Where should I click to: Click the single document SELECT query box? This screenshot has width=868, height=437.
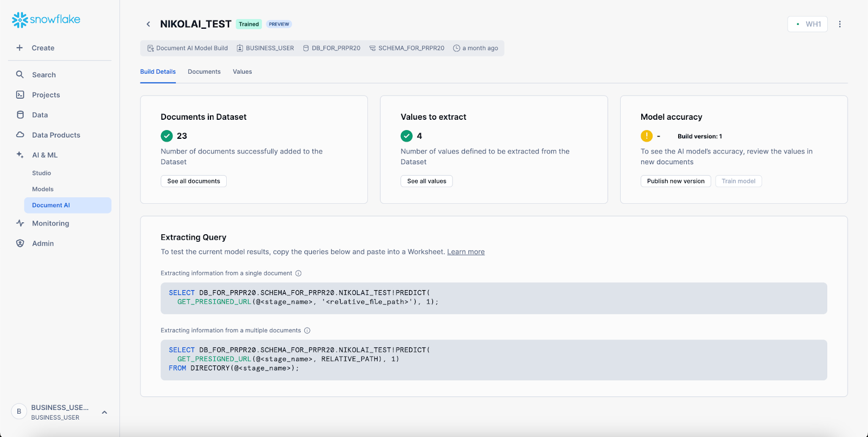pyautogui.click(x=493, y=298)
